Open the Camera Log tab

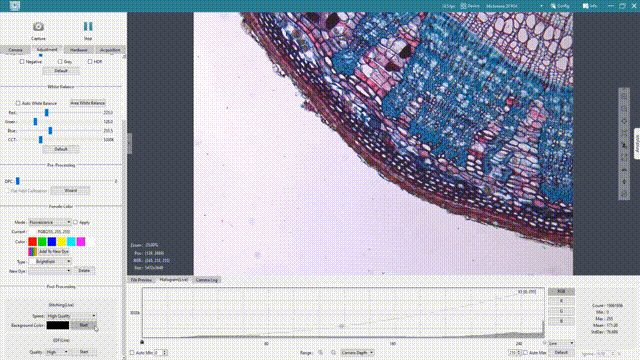[207, 280]
